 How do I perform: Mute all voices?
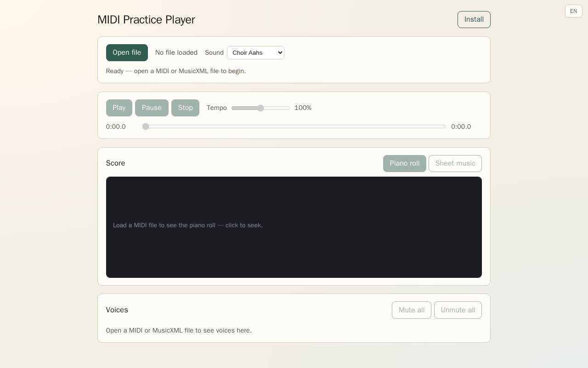coord(411,310)
